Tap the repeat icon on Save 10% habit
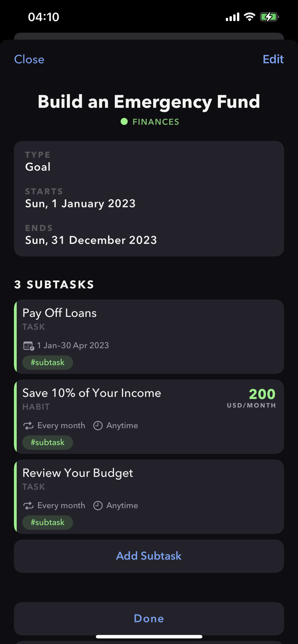The height and width of the screenshot is (644, 298). 28,425
